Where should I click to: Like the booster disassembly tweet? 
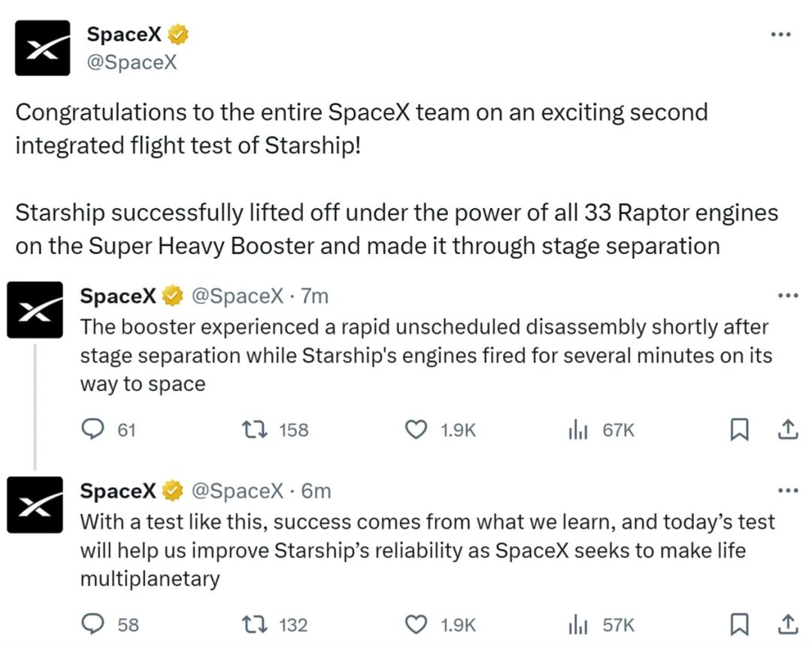click(416, 429)
